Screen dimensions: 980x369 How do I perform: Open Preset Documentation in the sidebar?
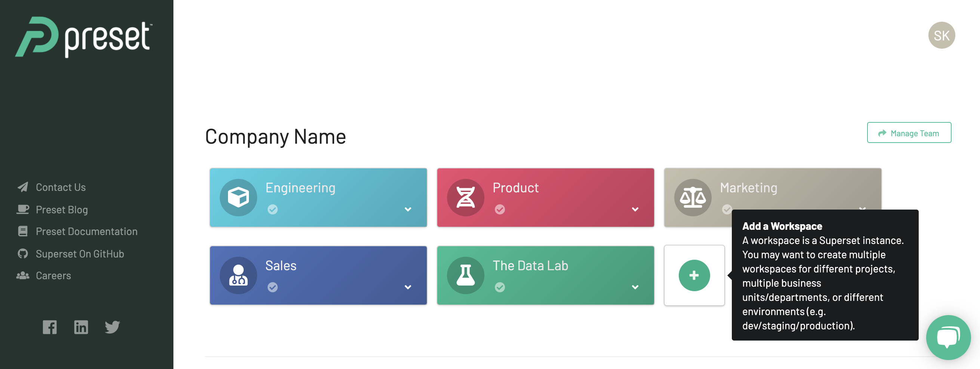point(86,232)
